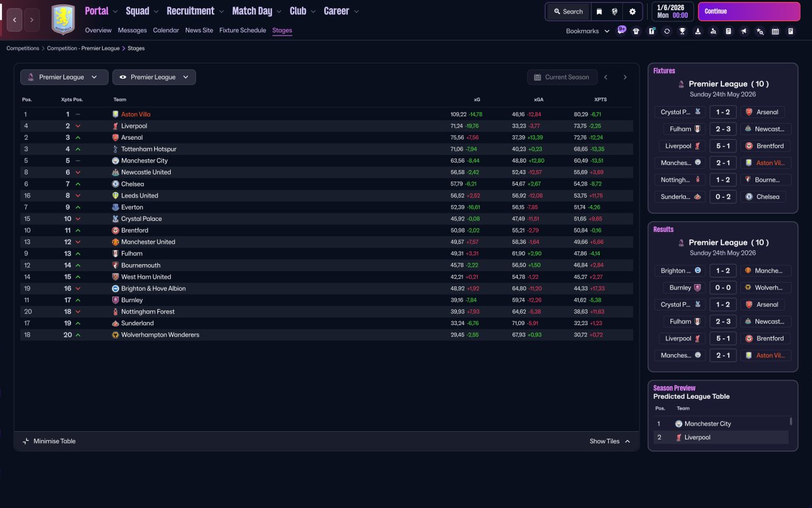
Task: Click the Liverpool crest in the league table
Action: click(x=115, y=126)
